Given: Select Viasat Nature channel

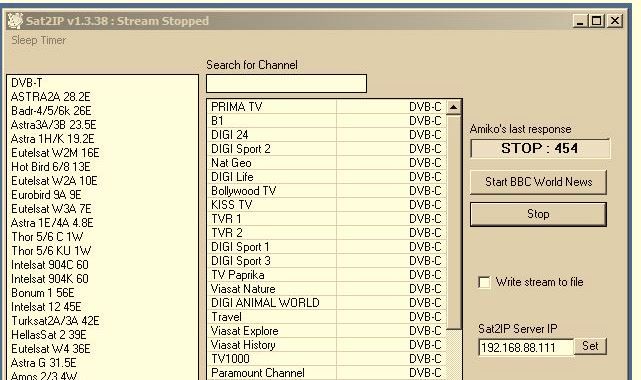Looking at the screenshot, I should [x=327, y=289].
